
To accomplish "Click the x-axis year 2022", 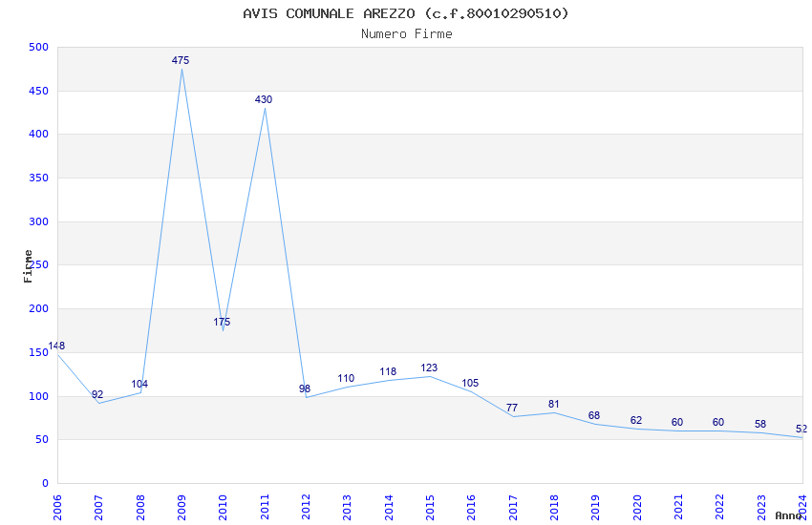I will tap(720, 507).
